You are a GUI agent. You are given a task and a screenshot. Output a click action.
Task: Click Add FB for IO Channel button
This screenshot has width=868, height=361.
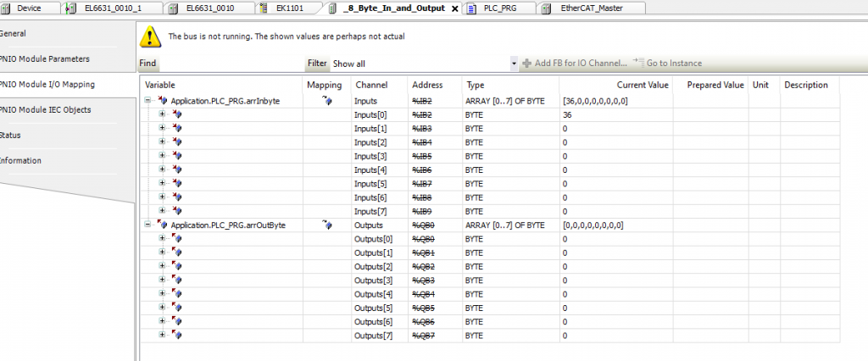574,64
